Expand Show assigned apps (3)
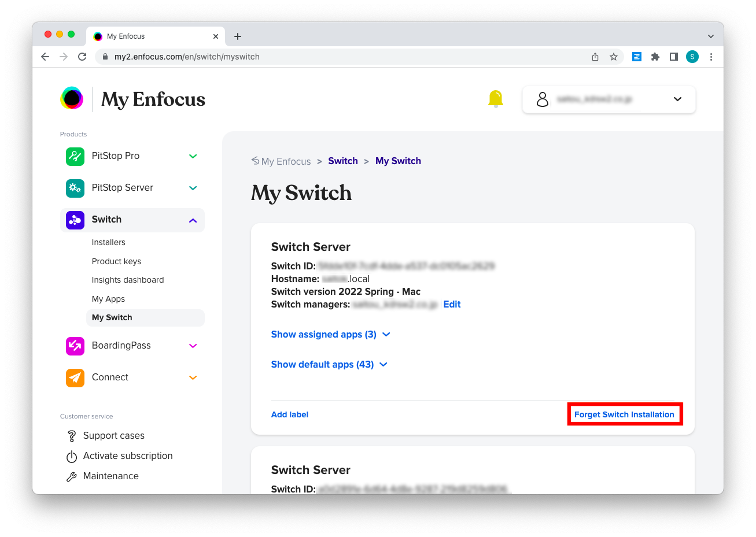 (x=331, y=335)
